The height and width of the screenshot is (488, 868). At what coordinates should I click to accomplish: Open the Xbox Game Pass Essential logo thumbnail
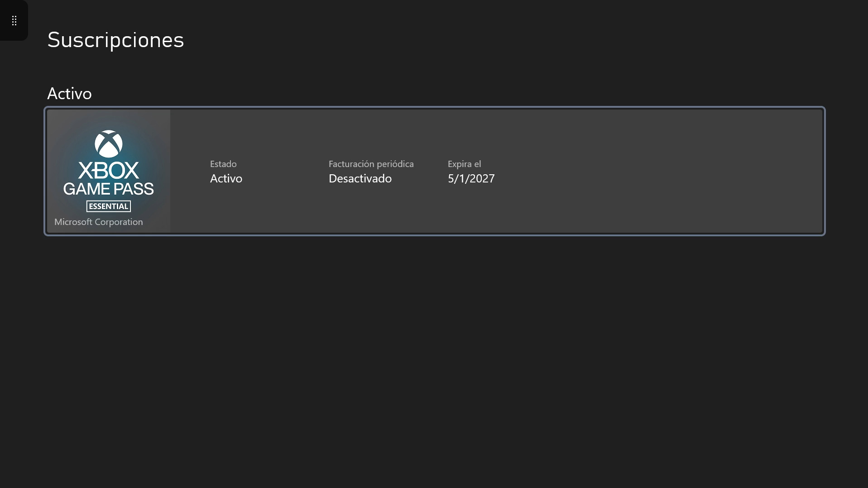109,171
